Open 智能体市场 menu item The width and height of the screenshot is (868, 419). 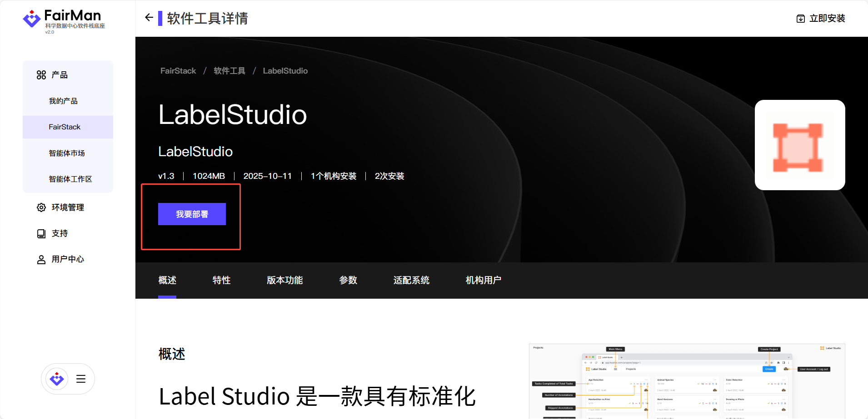(x=67, y=153)
